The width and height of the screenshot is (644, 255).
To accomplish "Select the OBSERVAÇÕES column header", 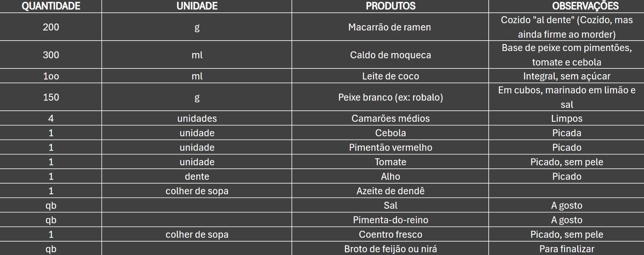I will 567,6.
